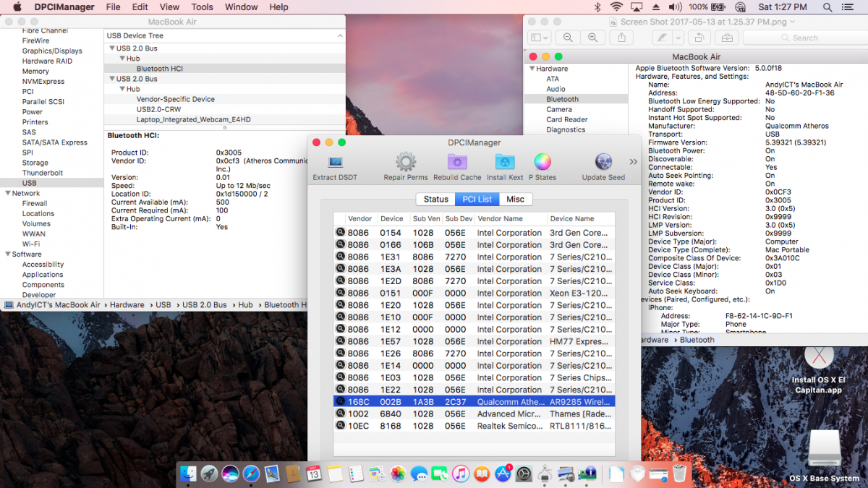Open the Install OS X El Capitan app
The image size is (868, 488).
(x=818, y=358)
